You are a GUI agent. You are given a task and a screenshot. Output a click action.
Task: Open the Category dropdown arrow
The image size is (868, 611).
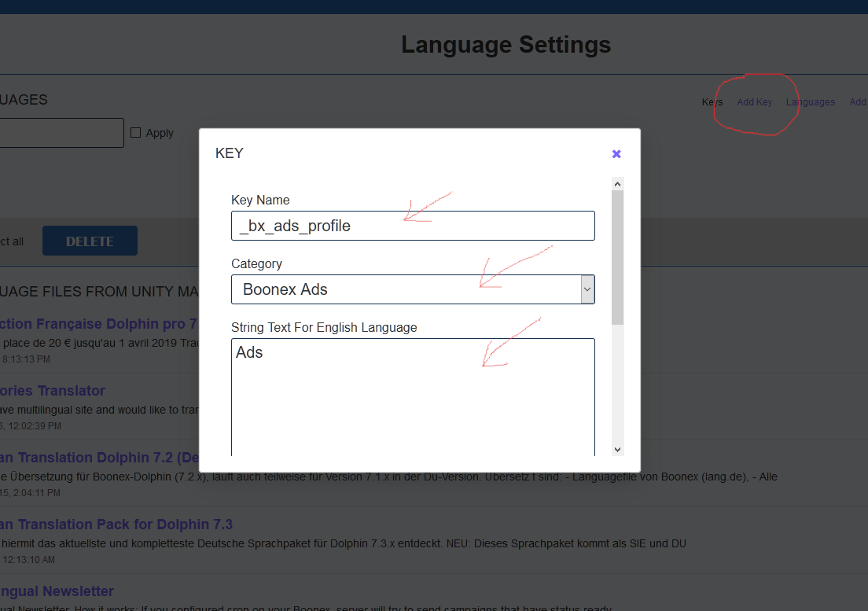pos(587,289)
